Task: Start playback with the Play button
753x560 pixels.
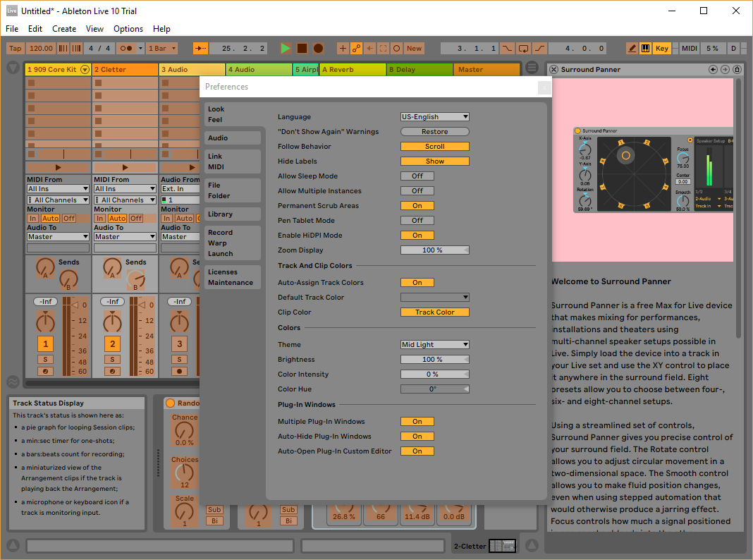Action: pyautogui.click(x=286, y=48)
